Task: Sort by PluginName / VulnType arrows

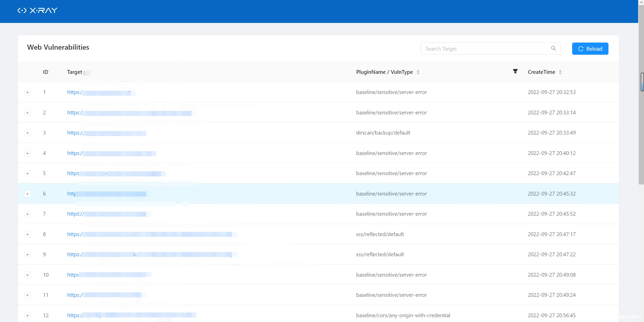Action: click(418, 72)
